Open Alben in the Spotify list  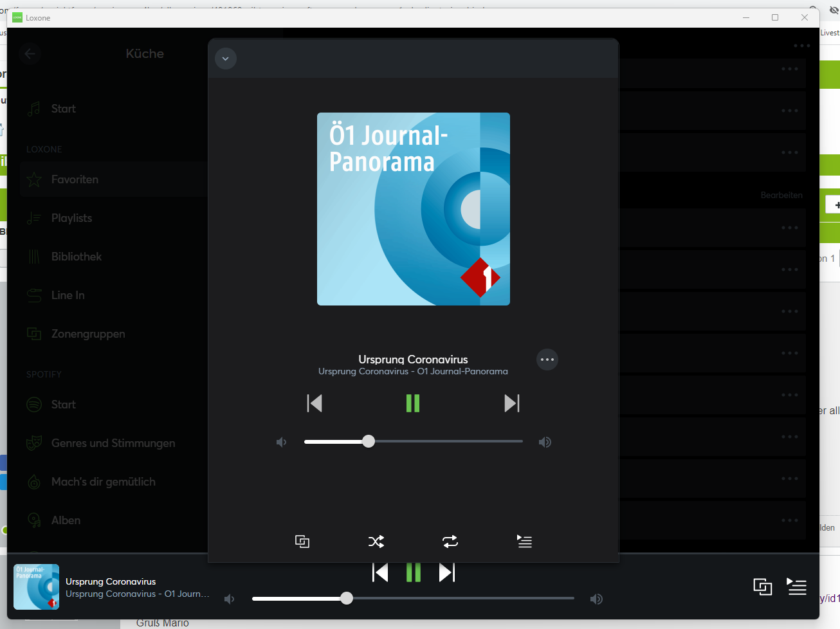click(x=113, y=520)
